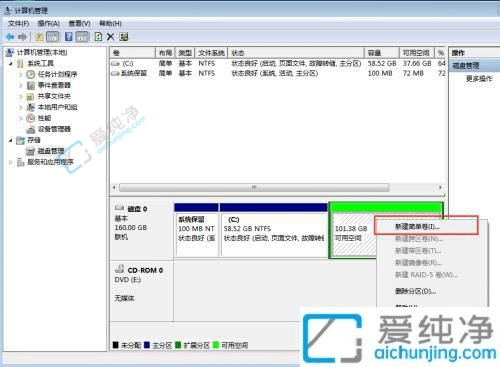Select the 系统保留 100 MB partition block

(x=196, y=230)
